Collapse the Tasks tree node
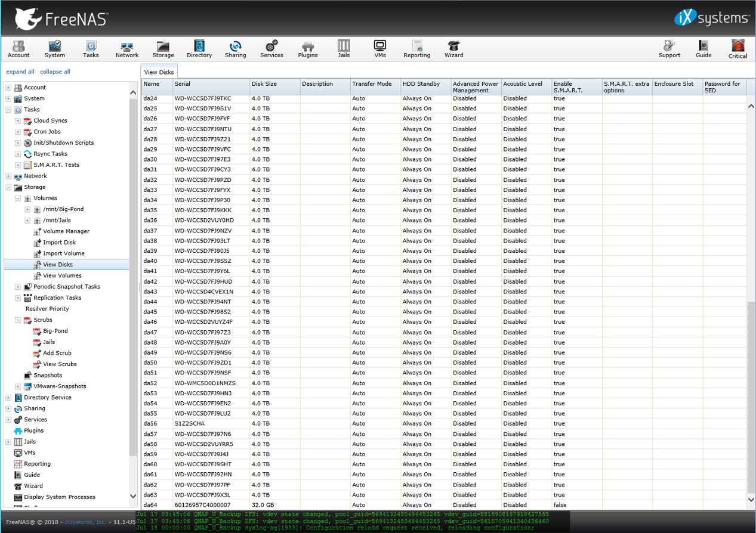This screenshot has width=756, height=533. coord(8,110)
